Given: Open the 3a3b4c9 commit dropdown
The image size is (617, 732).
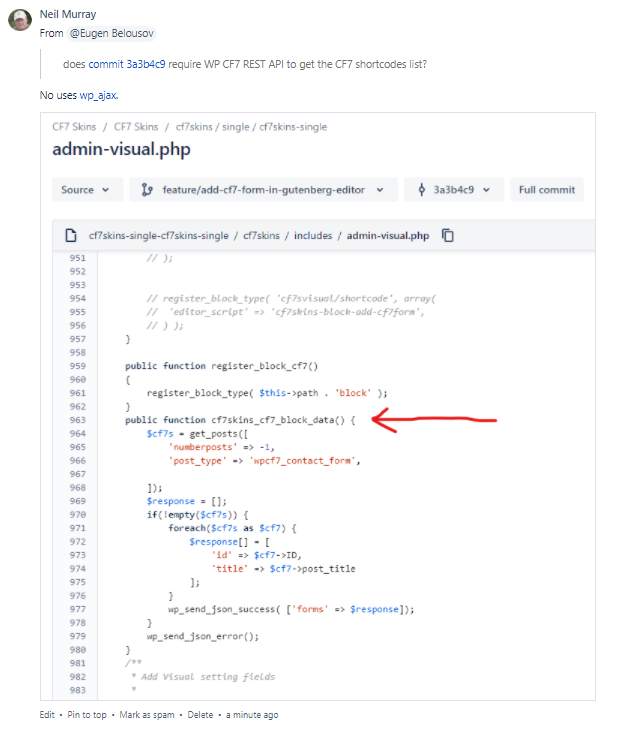Looking at the screenshot, I should [455, 190].
